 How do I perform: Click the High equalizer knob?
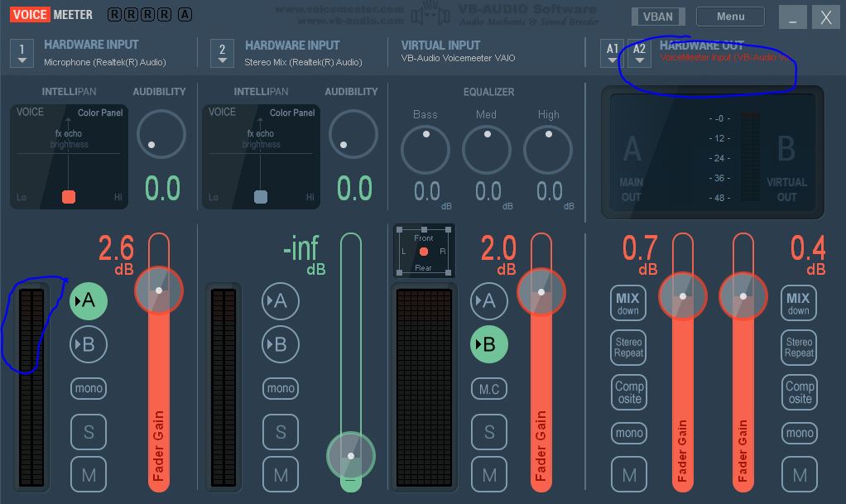point(548,150)
